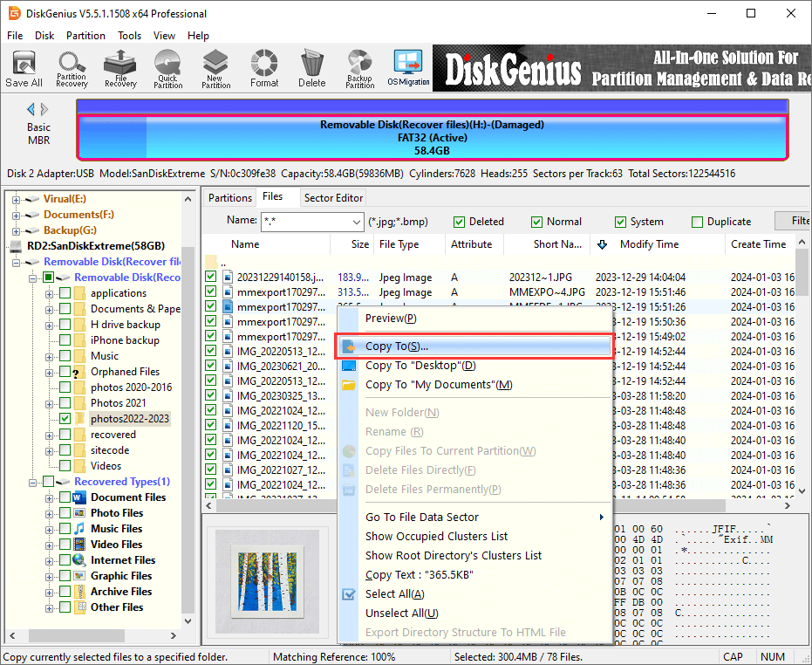Expand the Photos 2021 folder
Screen dimensions: 812x665
point(49,404)
